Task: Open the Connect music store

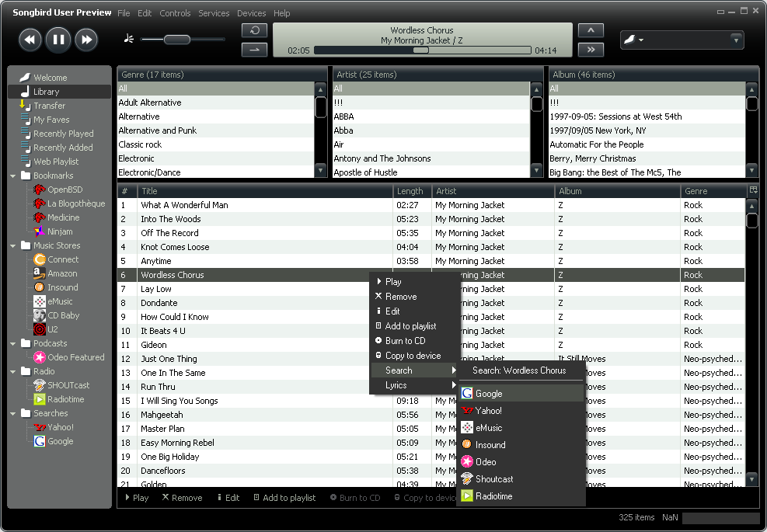Action: point(63,259)
